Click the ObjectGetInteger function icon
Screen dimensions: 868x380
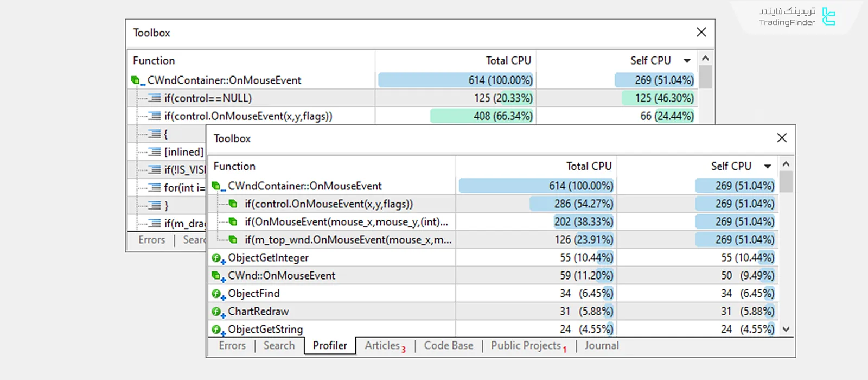[216, 258]
